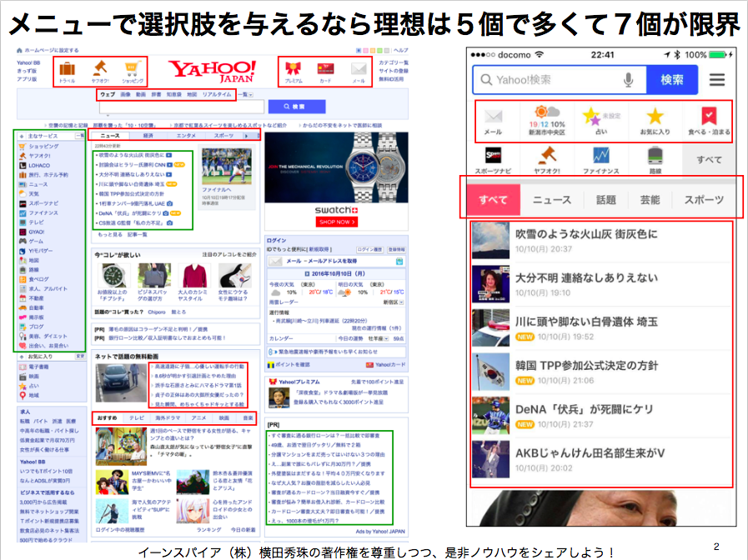Image resolution: width=748 pixels, height=560 pixels.
Task: Tap the ニュース tab on mobile
Action: pyautogui.click(x=551, y=200)
